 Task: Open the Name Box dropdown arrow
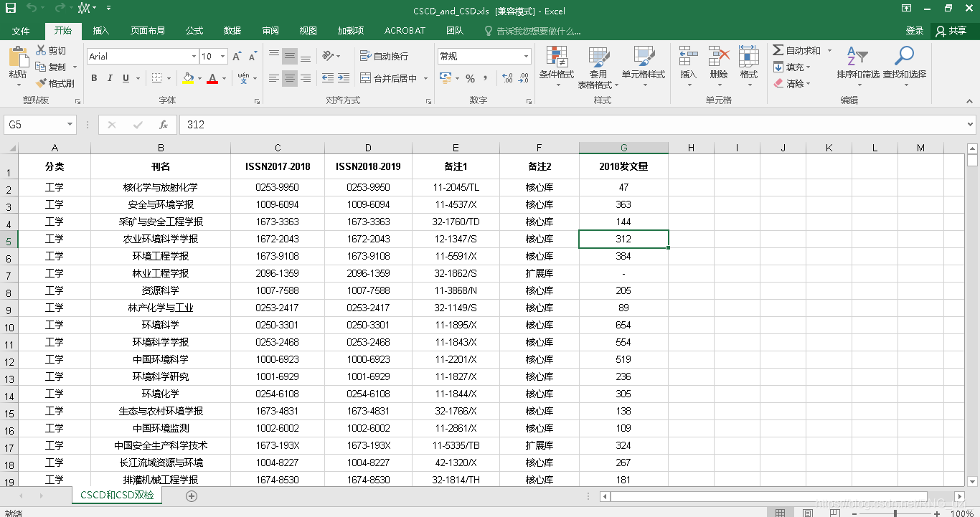click(70, 125)
